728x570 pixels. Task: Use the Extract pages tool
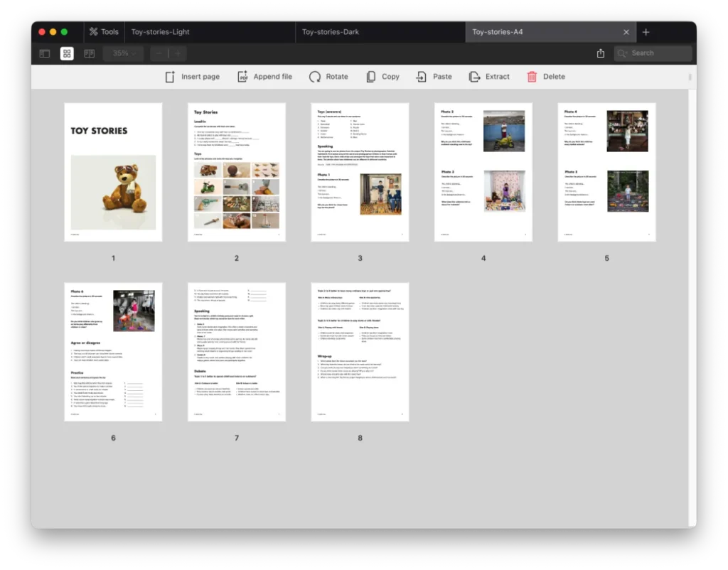[489, 76]
